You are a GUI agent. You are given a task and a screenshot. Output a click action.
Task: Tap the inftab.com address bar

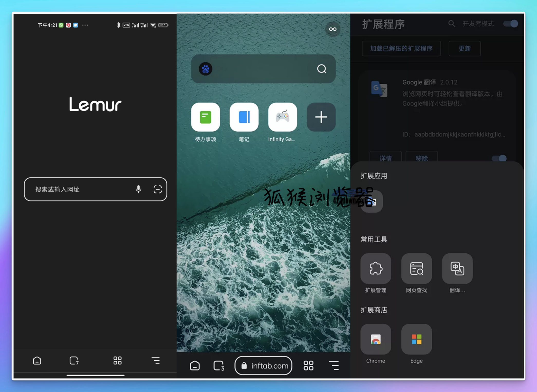[263, 366]
